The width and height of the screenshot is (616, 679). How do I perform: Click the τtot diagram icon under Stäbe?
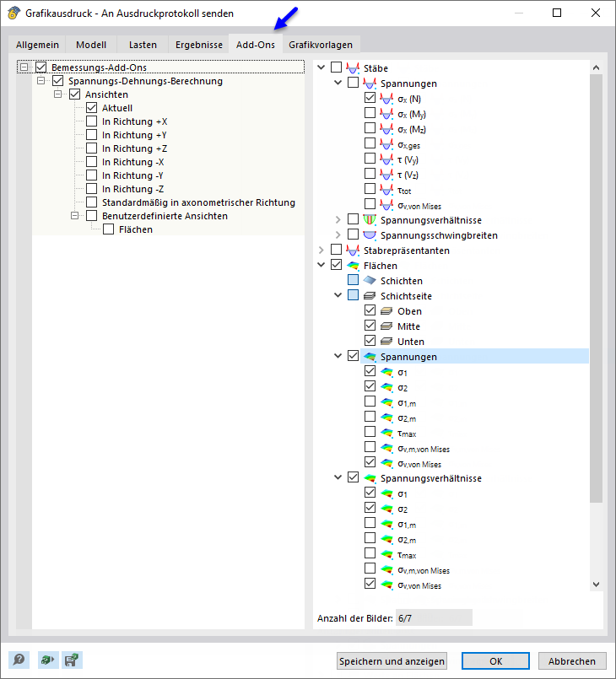[386, 190]
